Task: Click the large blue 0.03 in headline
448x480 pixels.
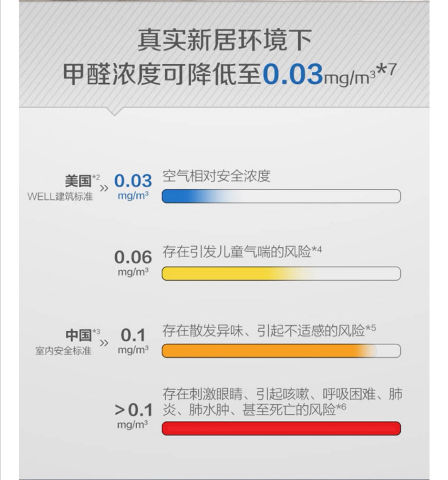Action: [x=292, y=74]
